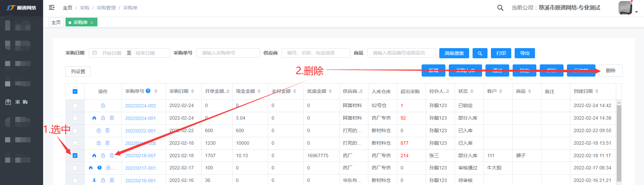
Task: Click the white 删除 button
Action: [610, 70]
